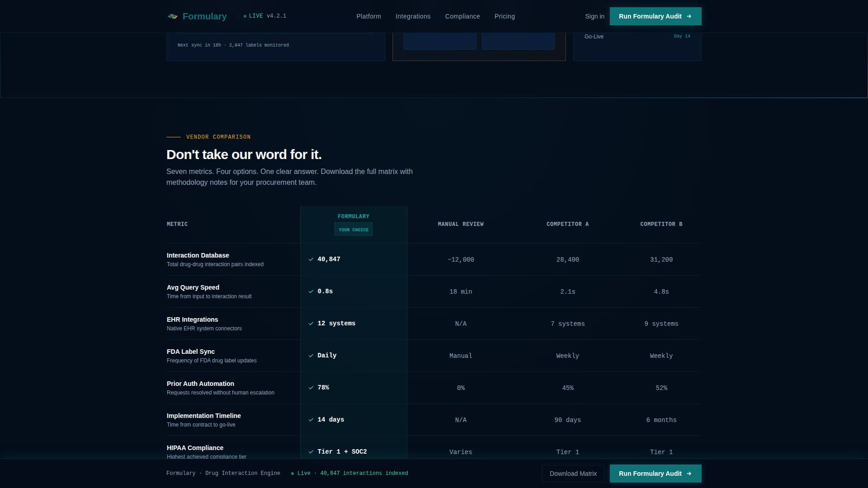
Task: Click the checkmark beside Tier 1 + SOC2
Action: click(311, 452)
